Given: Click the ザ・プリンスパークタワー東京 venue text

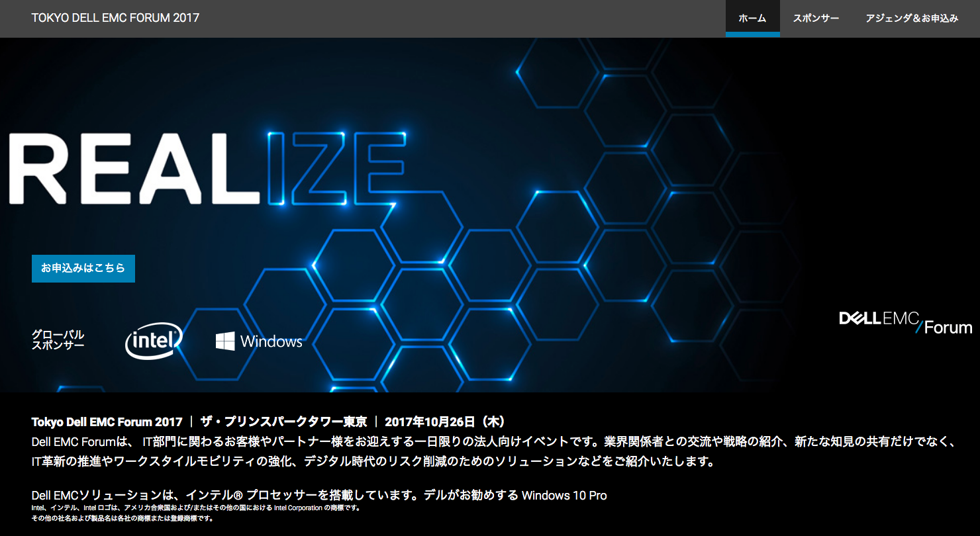Looking at the screenshot, I should click(x=283, y=422).
